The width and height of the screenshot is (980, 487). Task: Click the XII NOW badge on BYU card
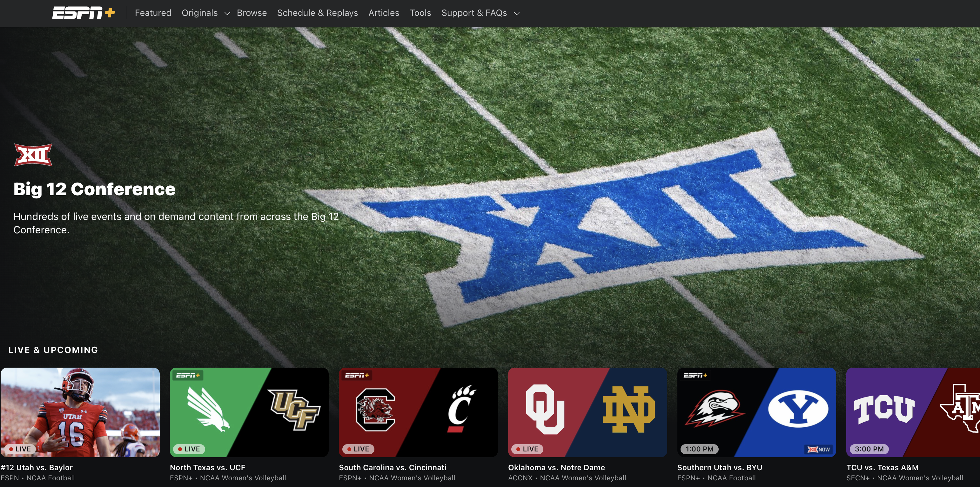tap(818, 449)
